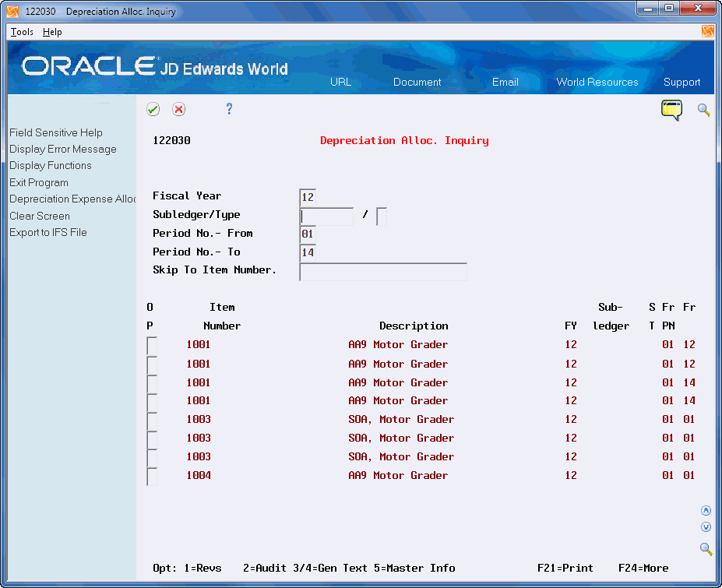Select Export to IFS File in sidebar
722x588 pixels.
point(48,233)
